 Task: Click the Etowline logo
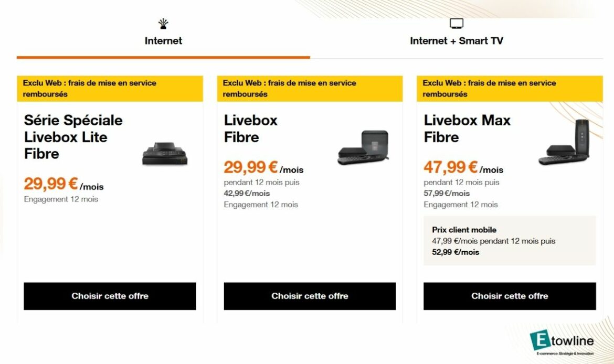562,343
